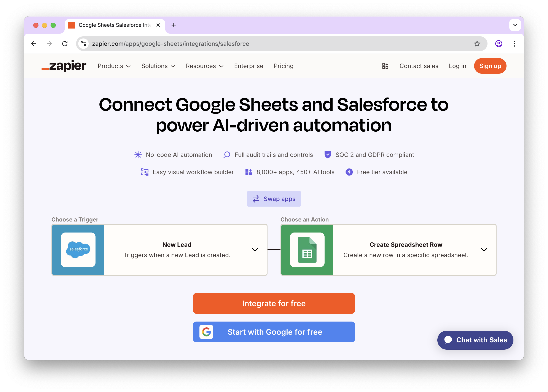
Task: Select the Salesforce app icon
Action: pos(78,250)
